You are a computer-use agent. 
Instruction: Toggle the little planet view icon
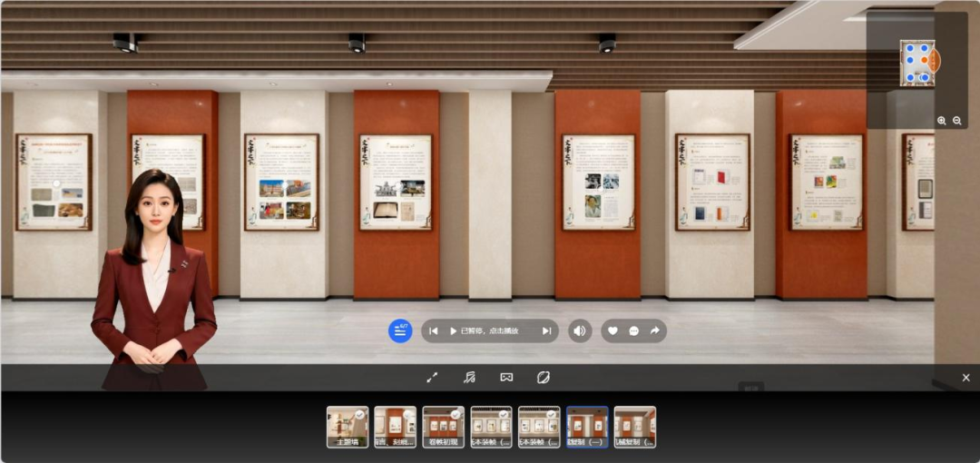coord(544,378)
